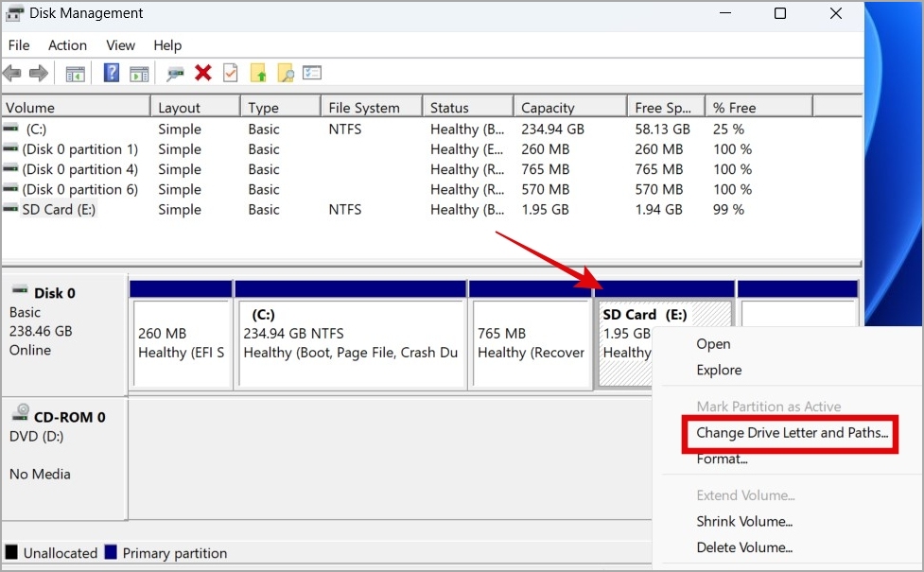
Task: Click the drive icon beside (C:) volume
Action: (10, 128)
